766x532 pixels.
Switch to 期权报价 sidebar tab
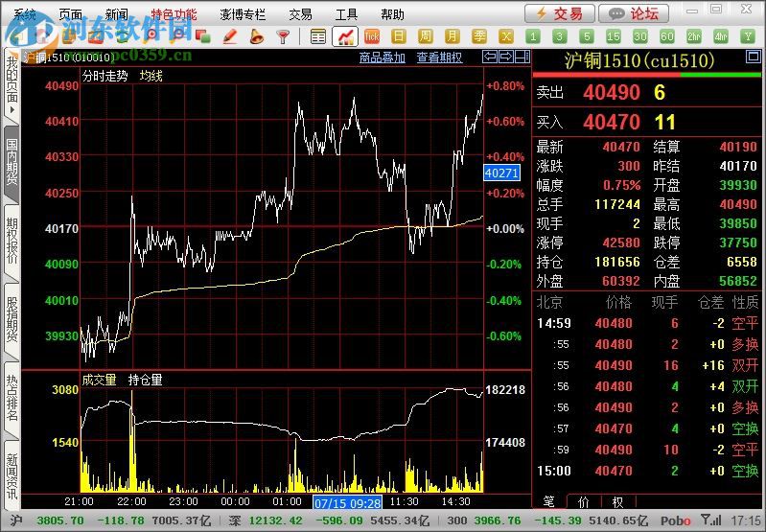pyautogui.click(x=12, y=242)
